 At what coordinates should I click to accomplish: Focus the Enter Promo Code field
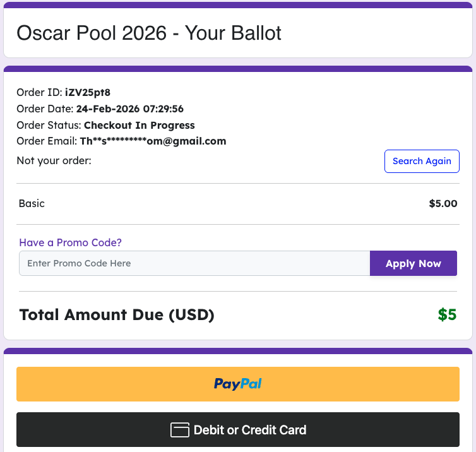coord(194,263)
